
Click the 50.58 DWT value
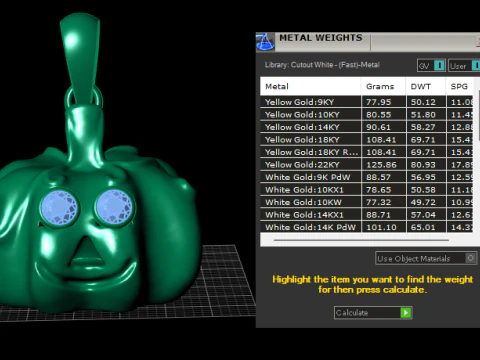click(423, 190)
